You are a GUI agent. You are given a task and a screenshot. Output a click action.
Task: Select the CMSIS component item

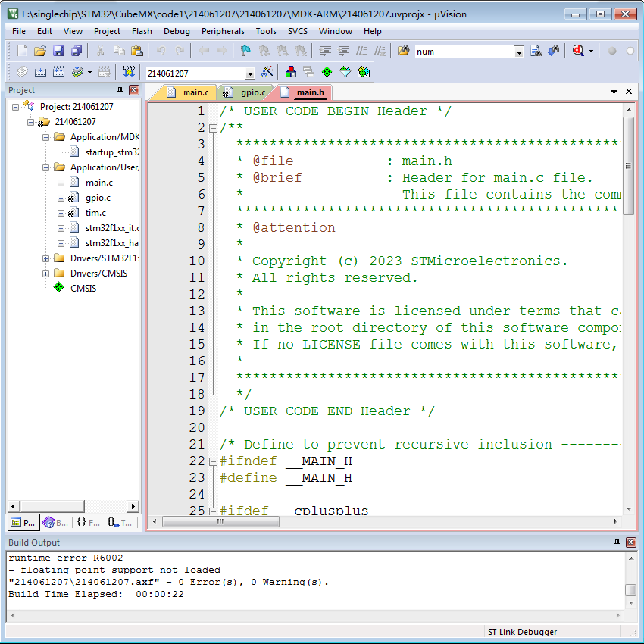coord(83,289)
